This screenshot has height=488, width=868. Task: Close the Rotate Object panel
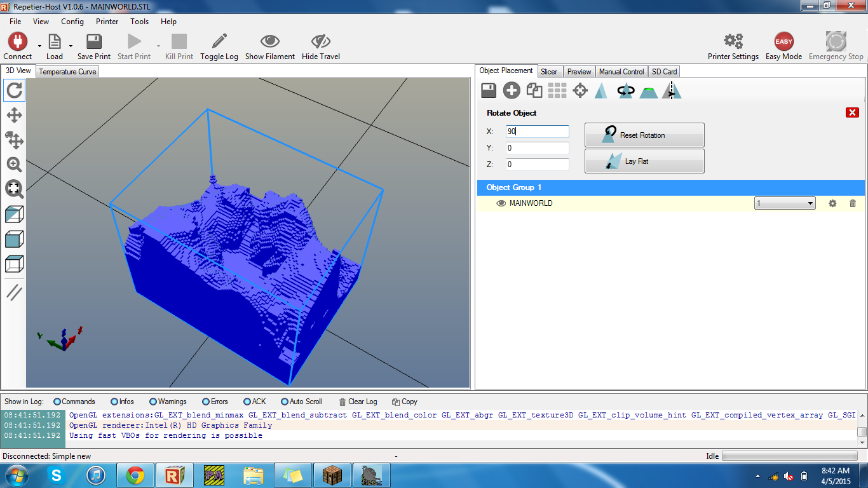853,112
